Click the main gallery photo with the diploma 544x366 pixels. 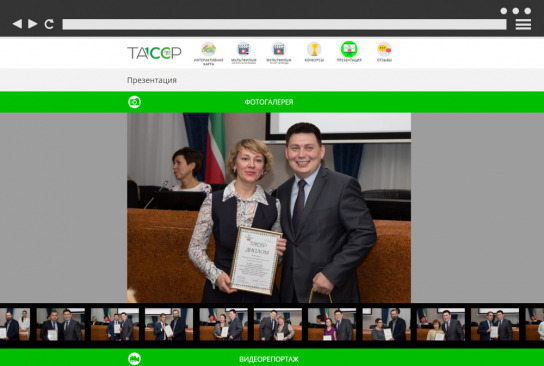tap(269, 207)
